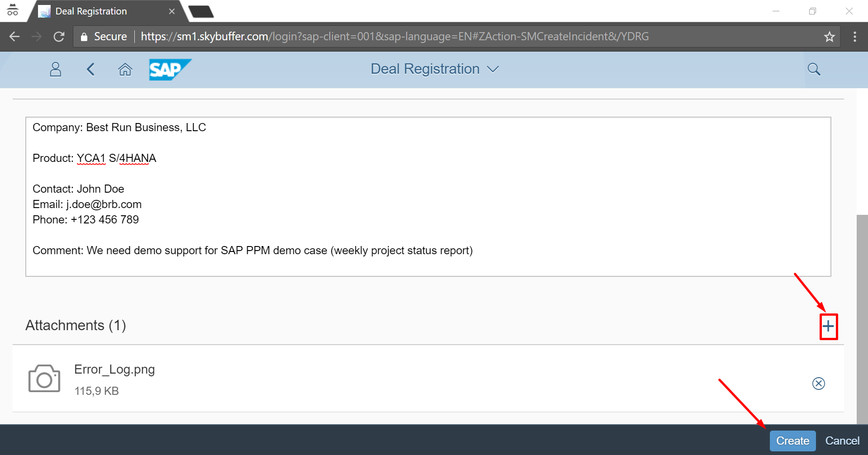Image resolution: width=868 pixels, height=455 pixels.
Task: Reload the page with refresh icon
Action: pyautogui.click(x=59, y=37)
